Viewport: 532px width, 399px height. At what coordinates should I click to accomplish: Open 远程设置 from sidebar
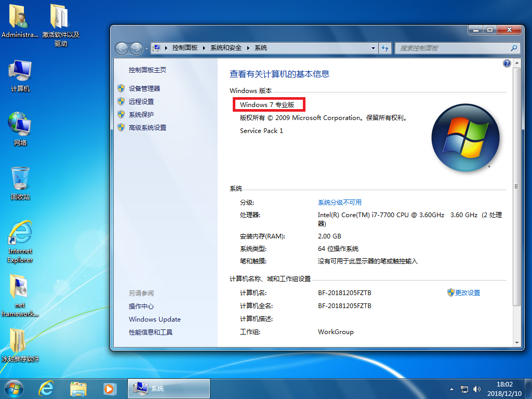coord(141,101)
